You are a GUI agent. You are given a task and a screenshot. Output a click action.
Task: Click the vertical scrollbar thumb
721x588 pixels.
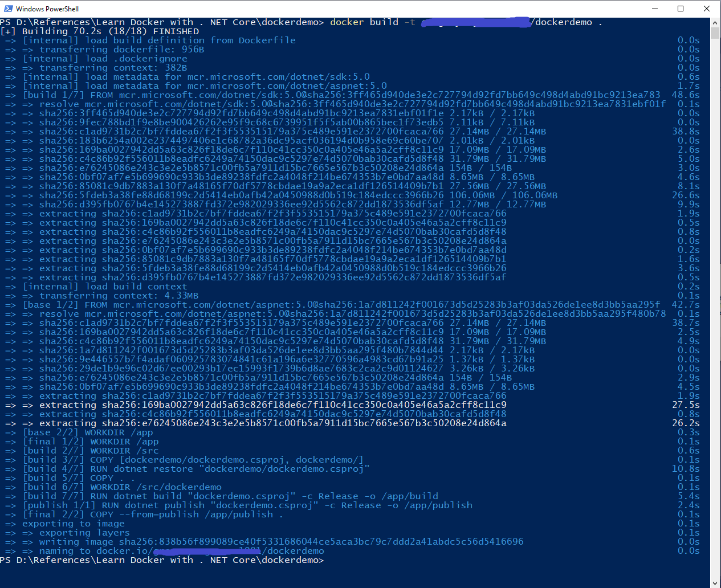click(715, 33)
